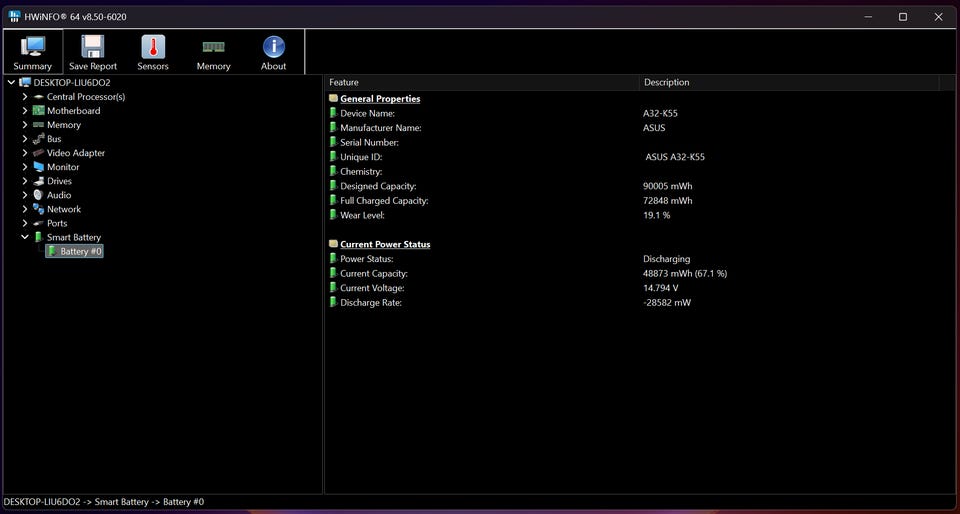960x514 pixels.
Task: Select the Full Charged Capacity row
Action: pos(640,201)
